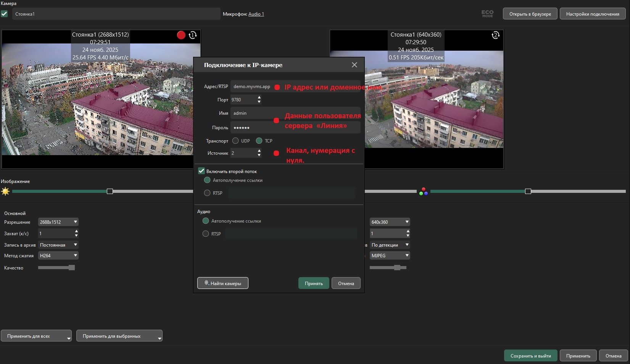
Task: Open the main resolution 2688x1512 dropdown
Action: coord(58,222)
